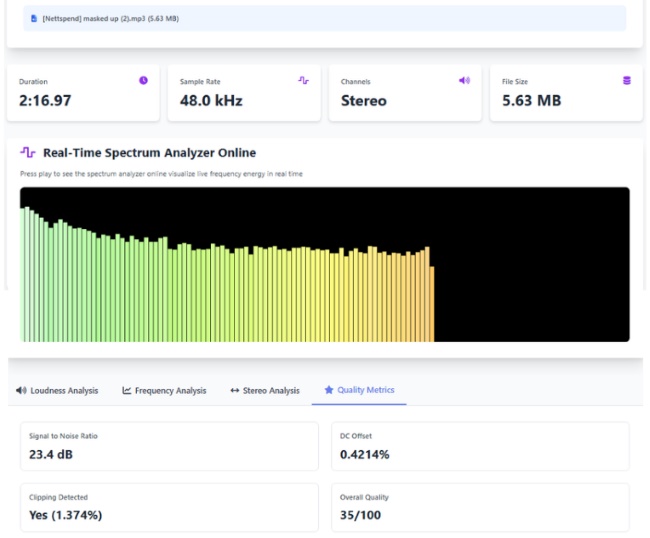The width and height of the screenshot is (650, 538).
Task: Select the Stereo Analysis tab
Action: pos(264,390)
